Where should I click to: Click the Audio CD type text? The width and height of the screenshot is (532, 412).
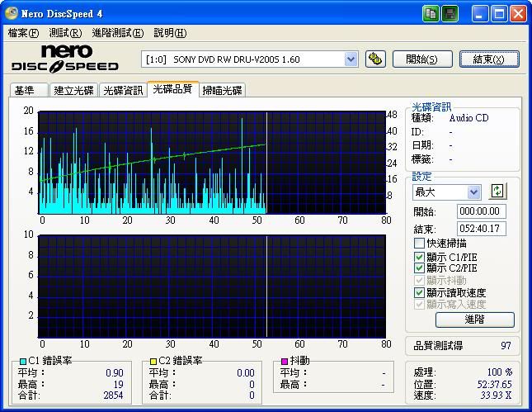tap(468, 118)
